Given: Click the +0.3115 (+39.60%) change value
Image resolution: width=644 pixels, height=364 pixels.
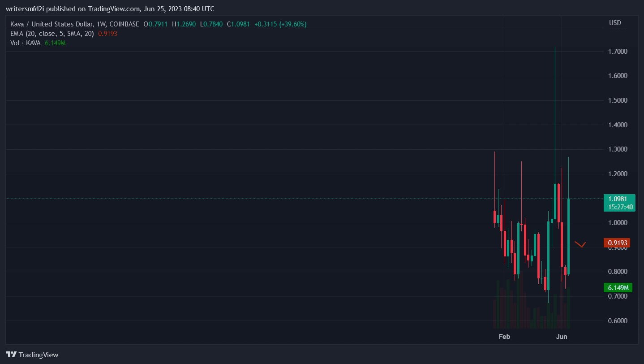Looking at the screenshot, I should tap(280, 24).
